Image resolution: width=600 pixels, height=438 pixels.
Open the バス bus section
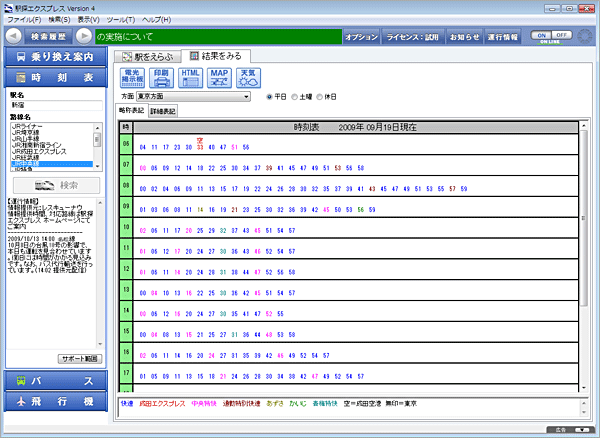pos(53,382)
